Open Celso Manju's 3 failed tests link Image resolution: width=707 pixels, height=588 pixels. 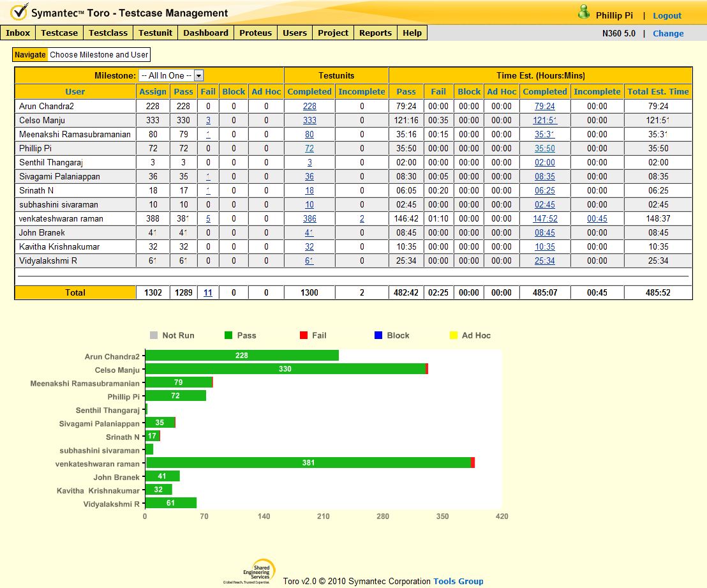[208, 120]
